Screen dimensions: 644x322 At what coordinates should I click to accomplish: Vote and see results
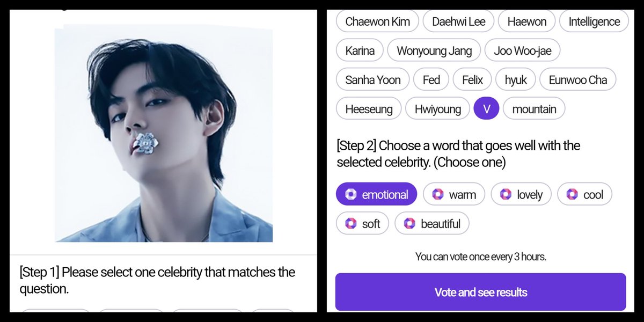(x=481, y=292)
